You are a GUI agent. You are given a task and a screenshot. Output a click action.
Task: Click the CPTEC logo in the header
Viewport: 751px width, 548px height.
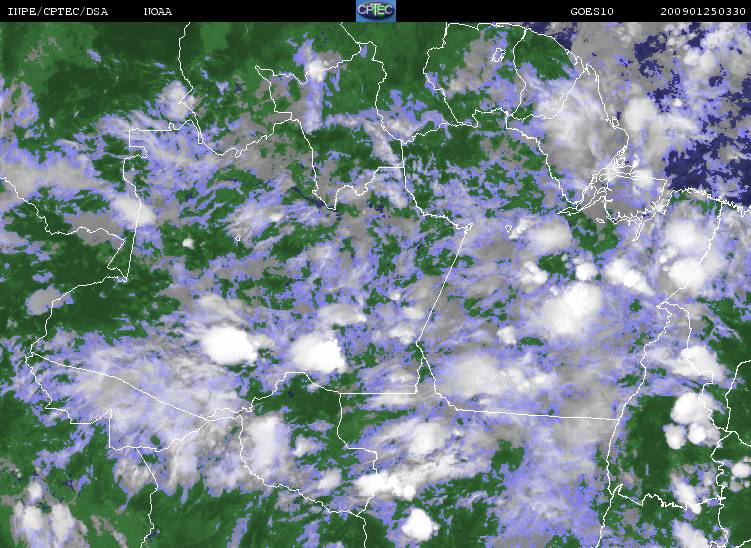pyautogui.click(x=376, y=11)
